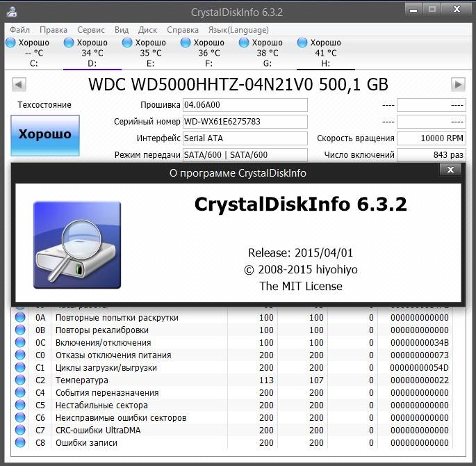Screen dimensions: 476x466
Task: Click raw value 00000000054D
Action: pos(420,367)
